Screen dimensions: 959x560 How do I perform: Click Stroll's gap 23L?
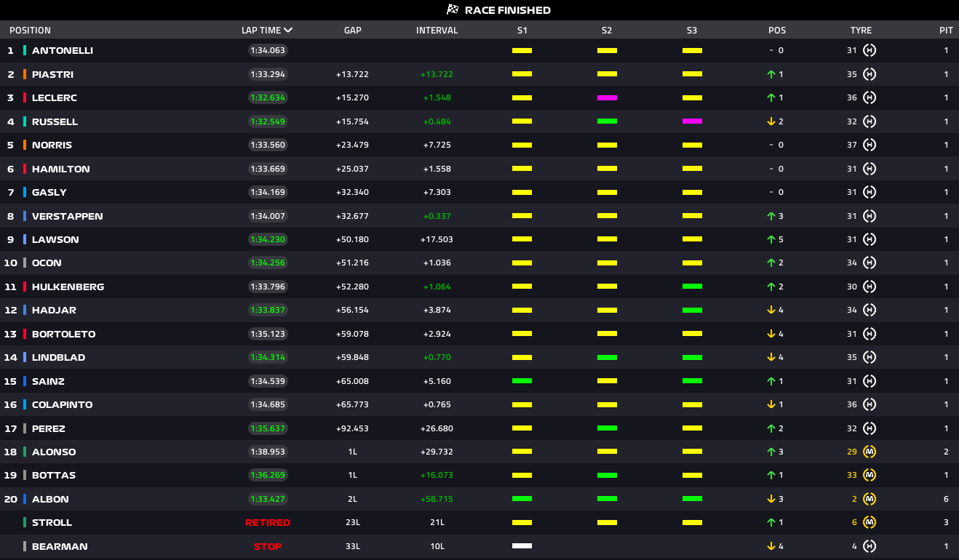(x=352, y=522)
